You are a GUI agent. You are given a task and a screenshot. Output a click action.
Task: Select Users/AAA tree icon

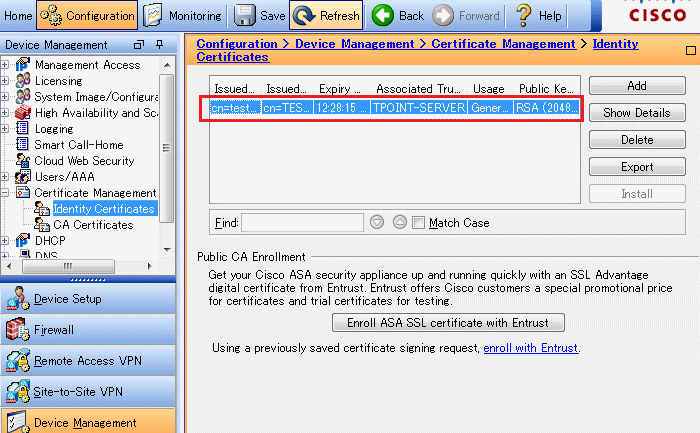click(x=23, y=177)
